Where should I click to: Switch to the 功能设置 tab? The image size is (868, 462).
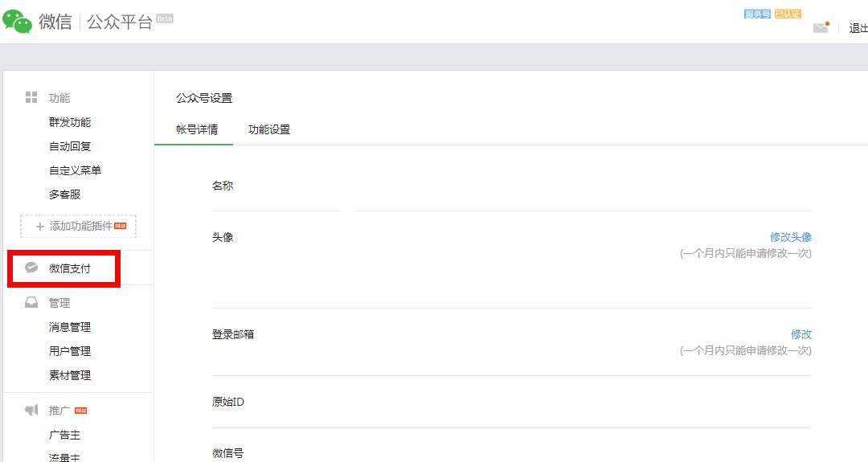click(x=269, y=129)
